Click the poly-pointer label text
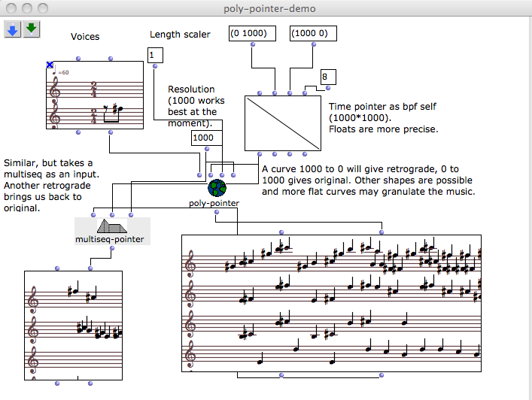The height and width of the screenshot is (400, 532). click(214, 203)
